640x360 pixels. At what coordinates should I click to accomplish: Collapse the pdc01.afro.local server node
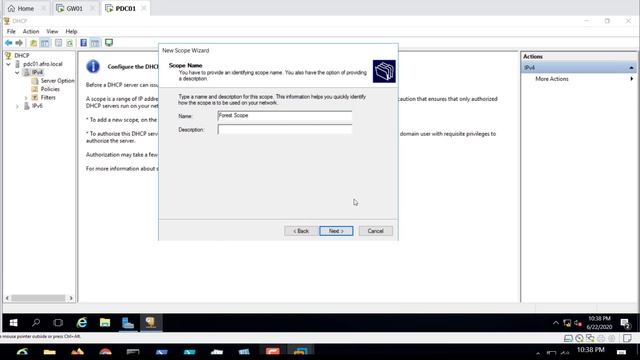pyautogui.click(x=9, y=64)
